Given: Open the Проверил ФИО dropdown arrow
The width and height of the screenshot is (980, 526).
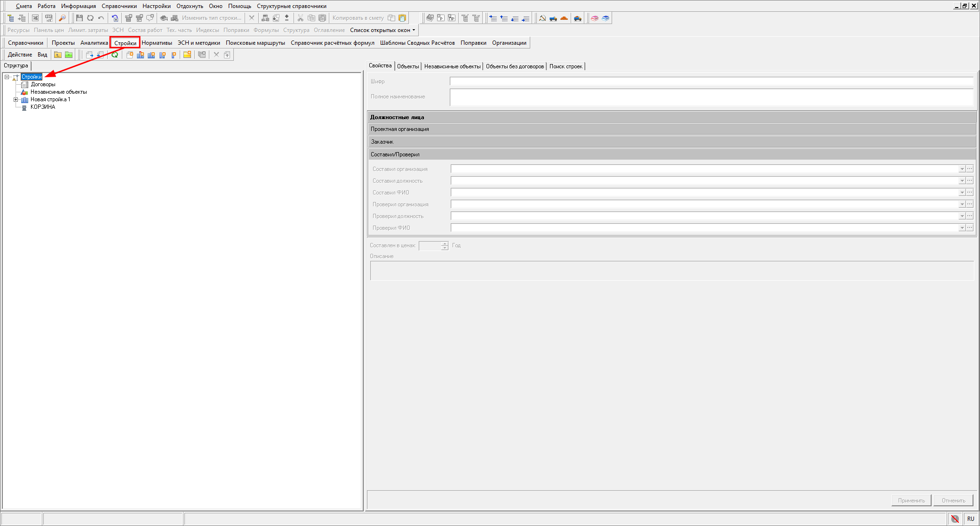Looking at the screenshot, I should (x=962, y=228).
